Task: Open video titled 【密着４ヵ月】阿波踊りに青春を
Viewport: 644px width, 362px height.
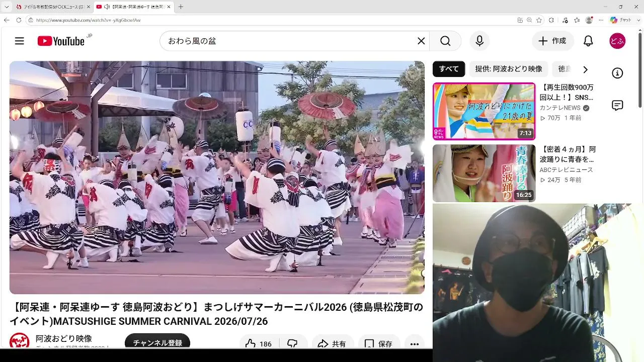Action: [568, 154]
